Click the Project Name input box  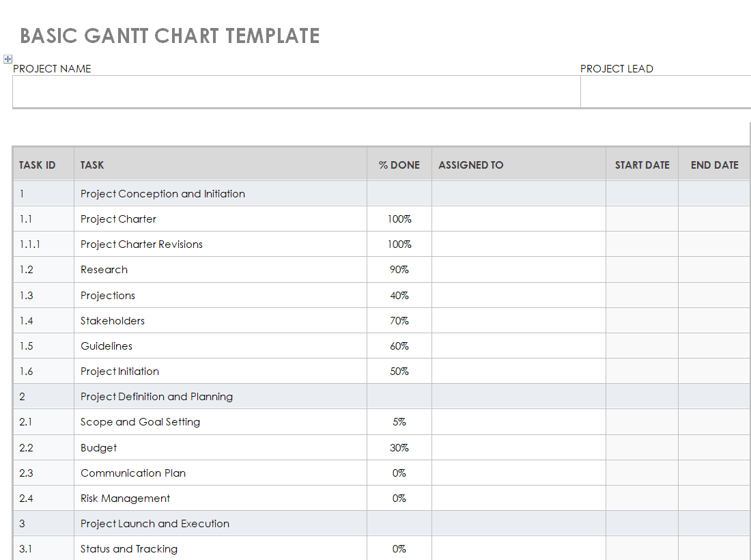click(x=296, y=92)
